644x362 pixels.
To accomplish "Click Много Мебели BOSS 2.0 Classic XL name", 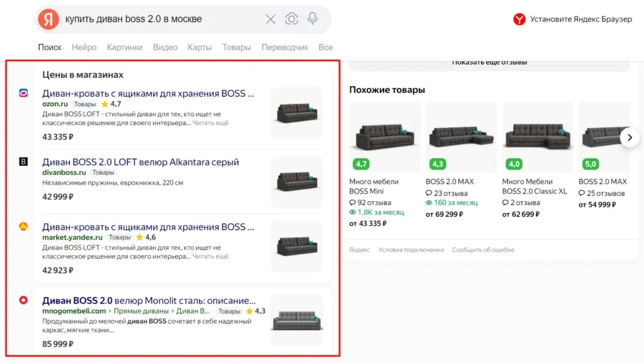I will pos(535,186).
